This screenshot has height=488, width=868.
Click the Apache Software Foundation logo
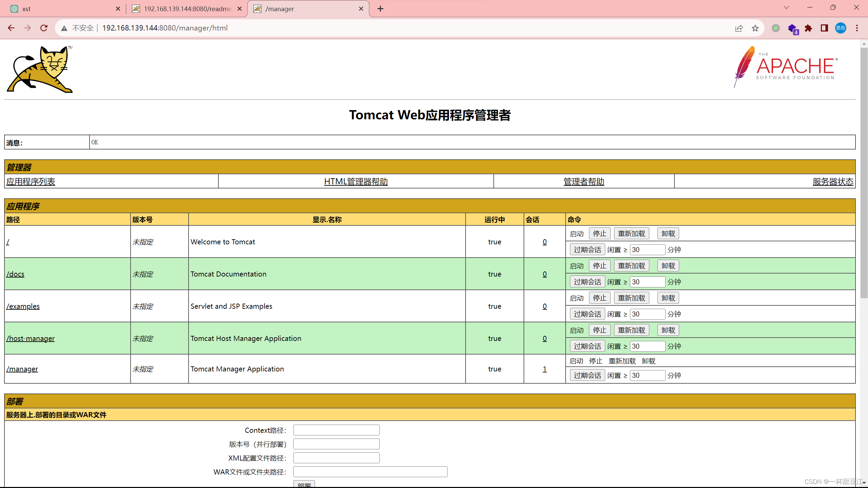785,67
